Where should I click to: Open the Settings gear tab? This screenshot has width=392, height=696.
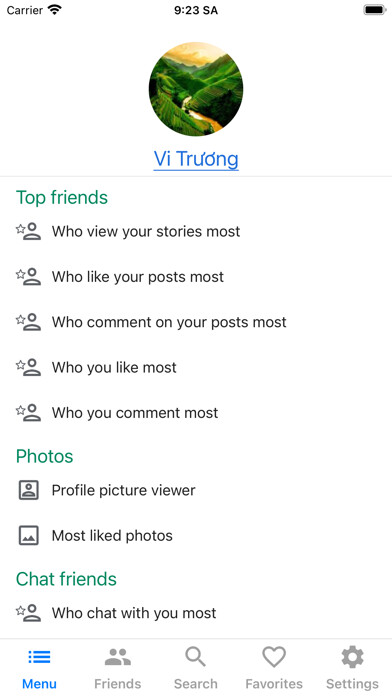[352, 667]
